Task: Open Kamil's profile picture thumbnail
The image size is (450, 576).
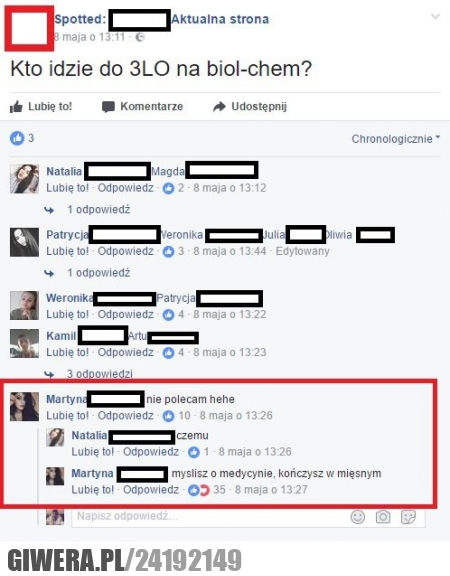Action: coord(24,343)
